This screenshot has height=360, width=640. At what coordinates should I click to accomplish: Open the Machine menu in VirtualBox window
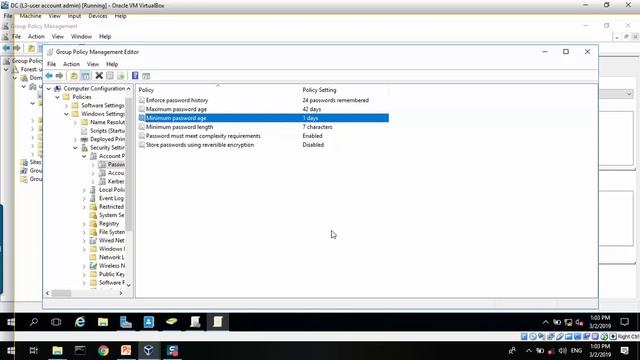pos(31,16)
